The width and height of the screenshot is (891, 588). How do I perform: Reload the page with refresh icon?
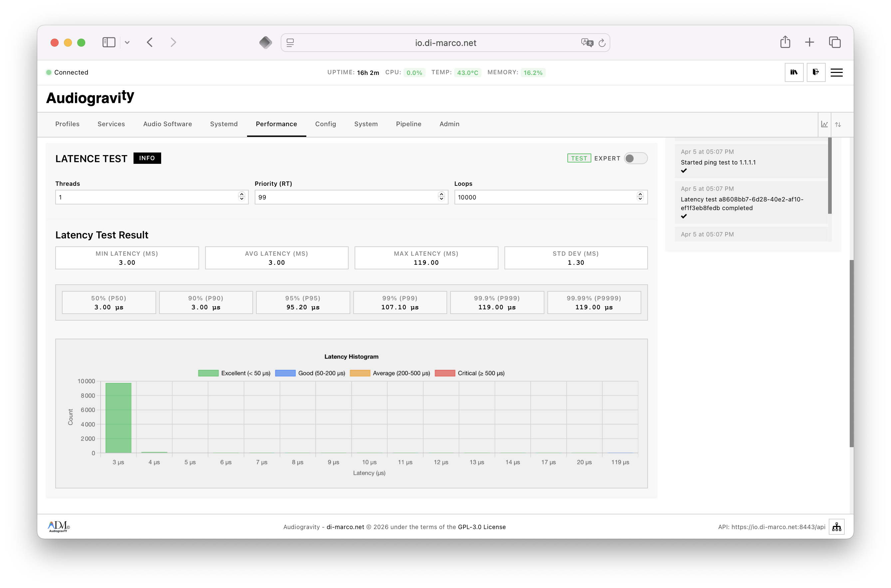point(602,43)
